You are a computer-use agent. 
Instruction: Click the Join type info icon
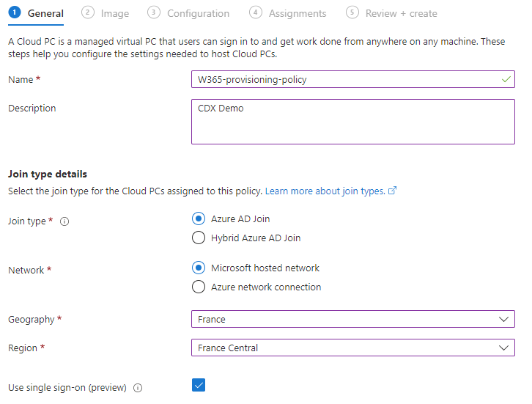(64, 221)
